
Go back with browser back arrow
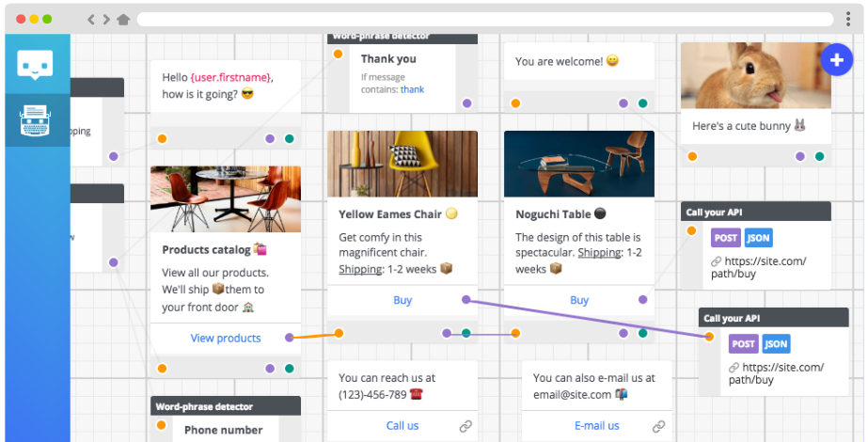pos(91,20)
